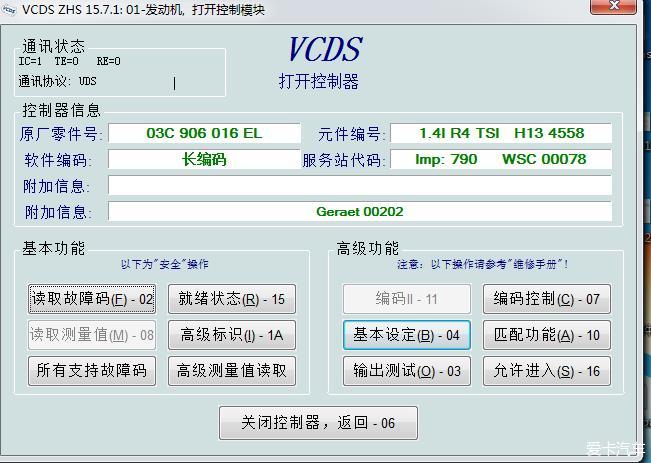Close the VCDS window

[x=613, y=6]
